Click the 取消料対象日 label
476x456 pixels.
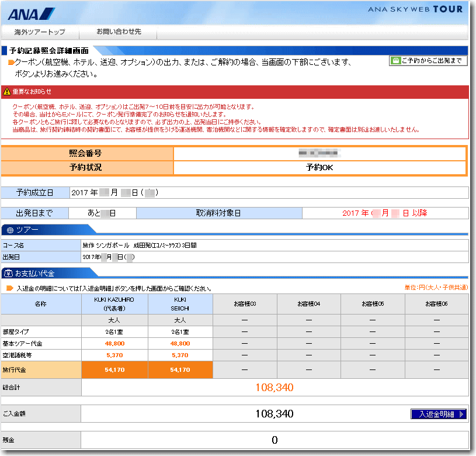pos(218,213)
